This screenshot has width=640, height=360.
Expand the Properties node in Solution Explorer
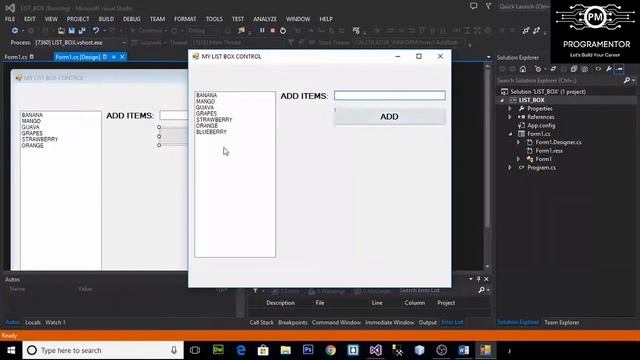(510, 109)
